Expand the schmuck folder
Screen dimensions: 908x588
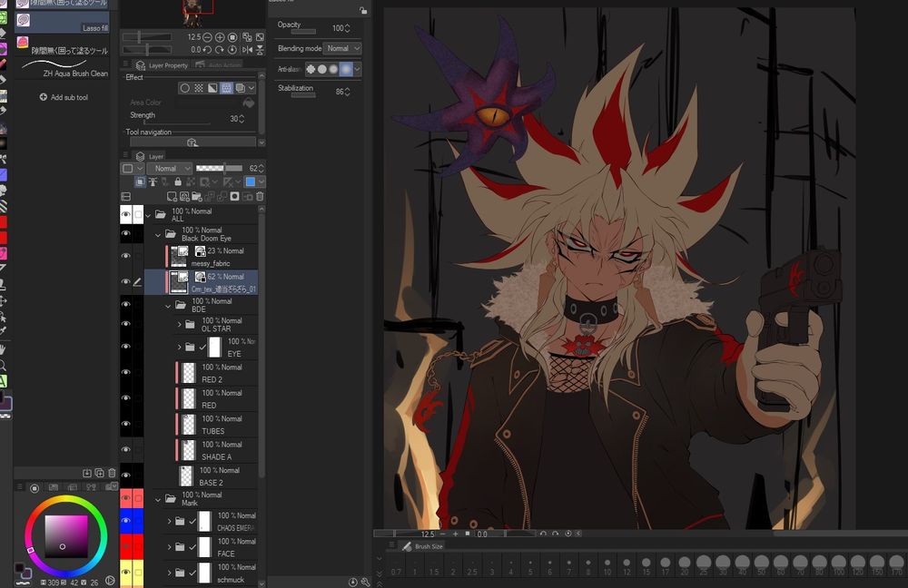click(x=169, y=573)
